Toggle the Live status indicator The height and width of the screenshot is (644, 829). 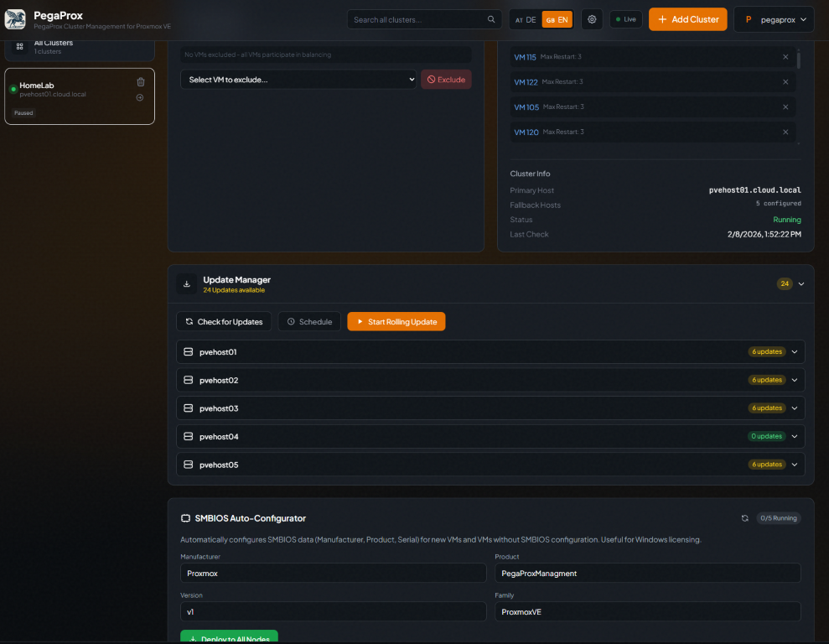coord(625,19)
